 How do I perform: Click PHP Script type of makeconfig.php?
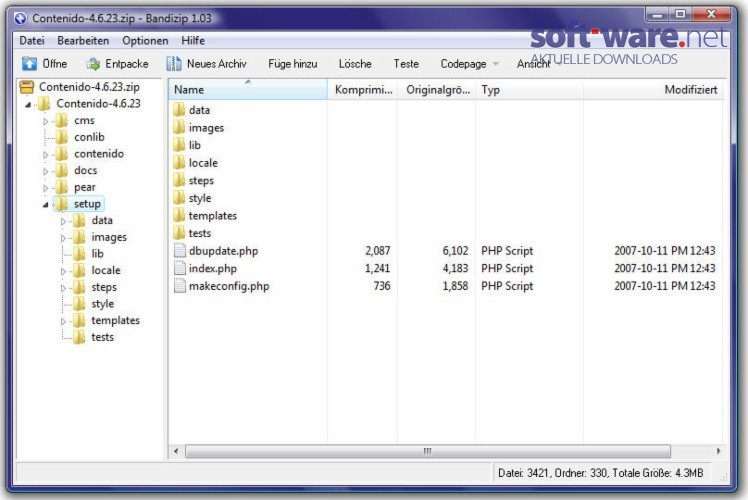click(507, 286)
